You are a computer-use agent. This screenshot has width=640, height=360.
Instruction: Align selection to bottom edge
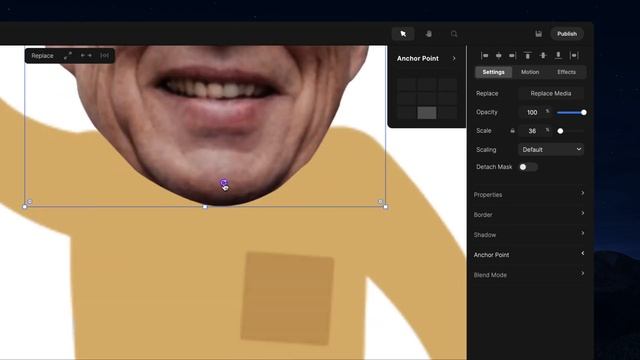(x=558, y=56)
